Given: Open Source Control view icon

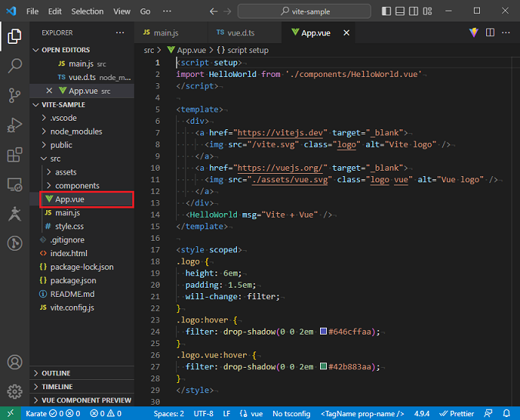Looking at the screenshot, I should (x=15, y=95).
